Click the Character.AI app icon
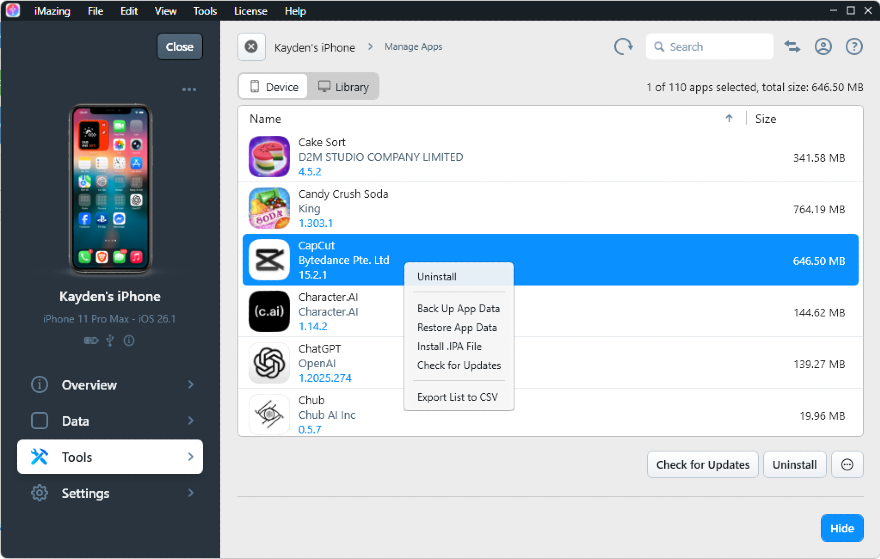 [x=269, y=311]
